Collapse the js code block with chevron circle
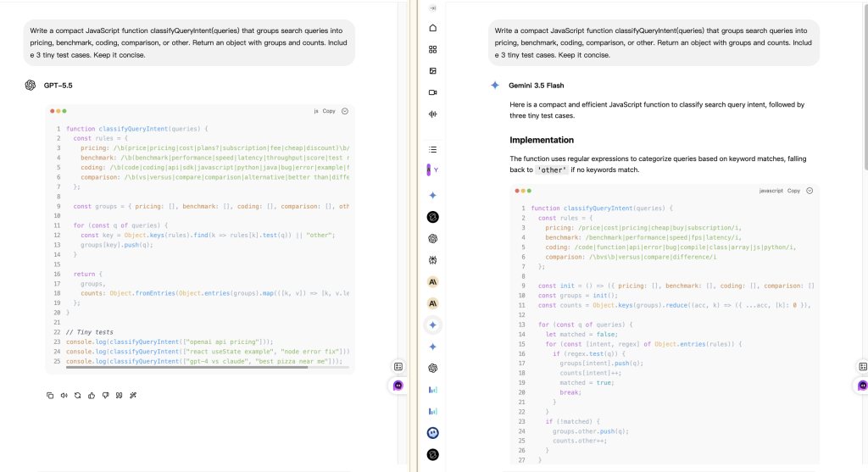This screenshot has height=472, width=868. [345, 111]
